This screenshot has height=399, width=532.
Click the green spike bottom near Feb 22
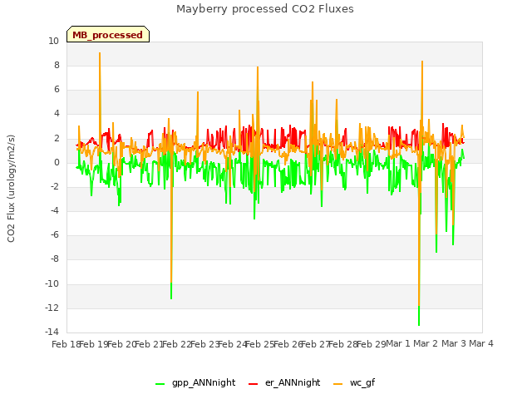point(171,298)
